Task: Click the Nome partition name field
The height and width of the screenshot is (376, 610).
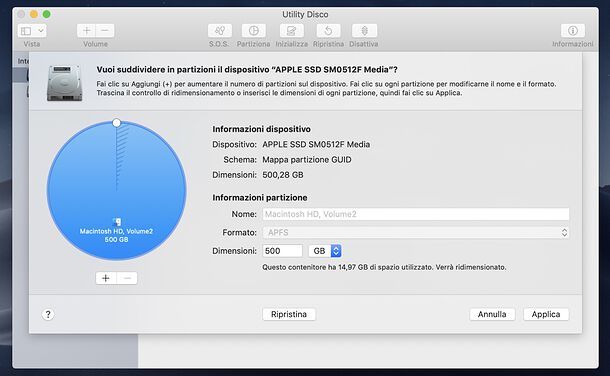Action: (x=415, y=214)
